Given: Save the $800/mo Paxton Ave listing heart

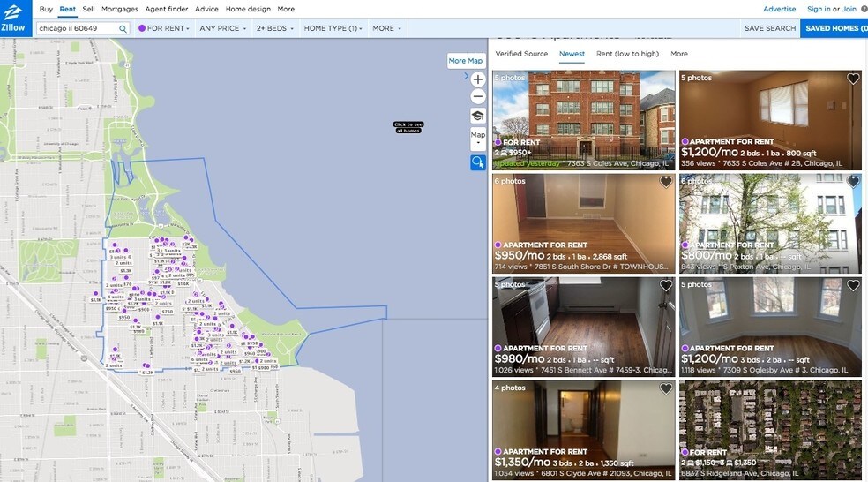Looking at the screenshot, I should pyautogui.click(x=853, y=182).
